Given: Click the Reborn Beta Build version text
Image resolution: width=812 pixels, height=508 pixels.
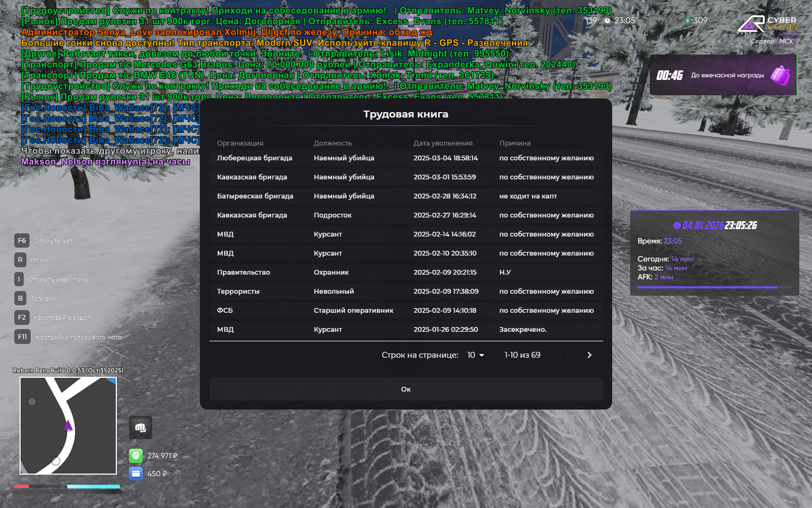Looking at the screenshot, I should (x=68, y=370).
